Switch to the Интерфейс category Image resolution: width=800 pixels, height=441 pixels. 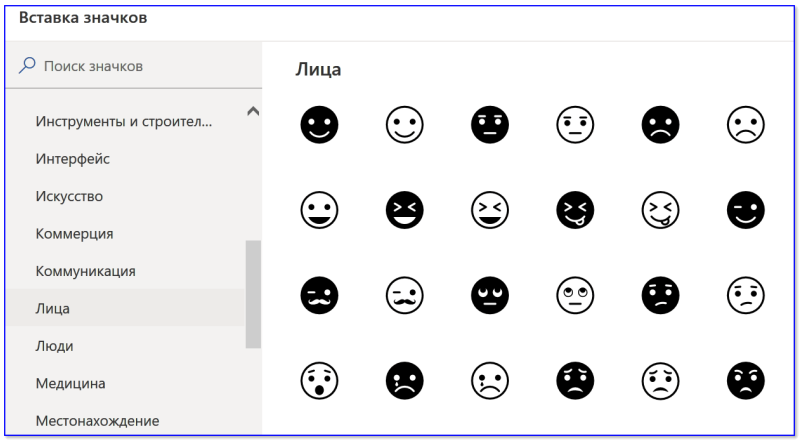coord(72,159)
